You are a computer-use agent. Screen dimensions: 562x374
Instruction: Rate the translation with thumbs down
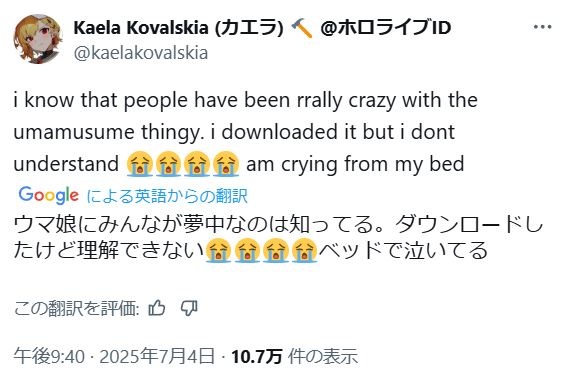pyautogui.click(x=189, y=308)
